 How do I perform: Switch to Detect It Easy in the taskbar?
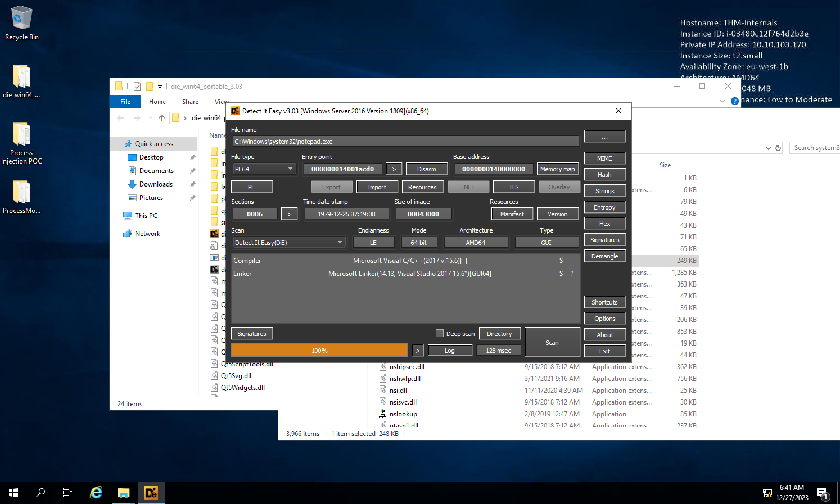(151, 493)
